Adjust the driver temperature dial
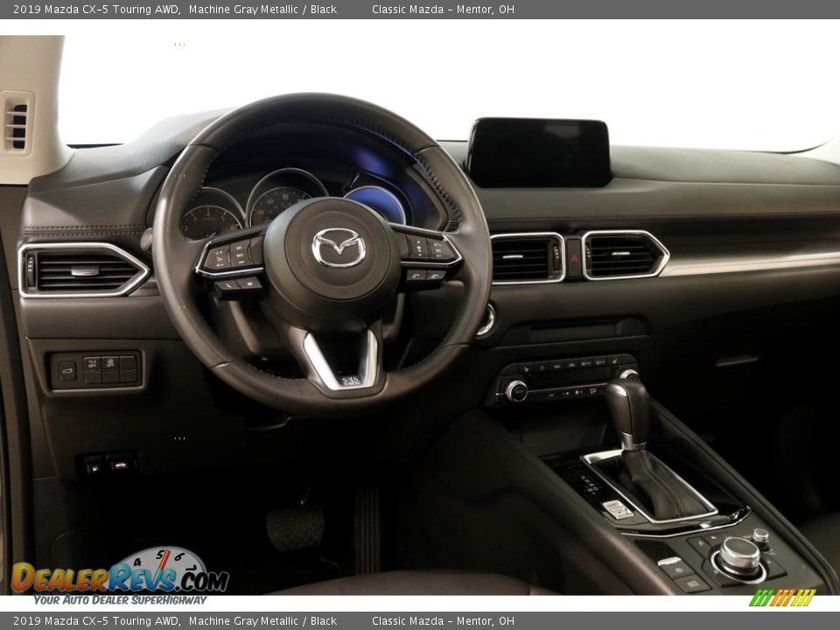The width and height of the screenshot is (840, 630). (517, 389)
